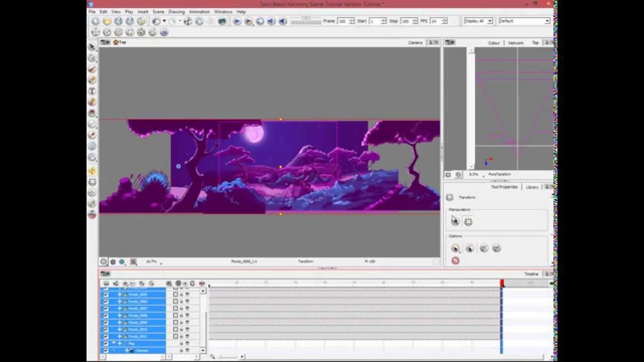Image resolution: width=644 pixels, height=362 pixels.
Task: Toggle the enable checkbox for Camera layer
Action: pos(106,350)
